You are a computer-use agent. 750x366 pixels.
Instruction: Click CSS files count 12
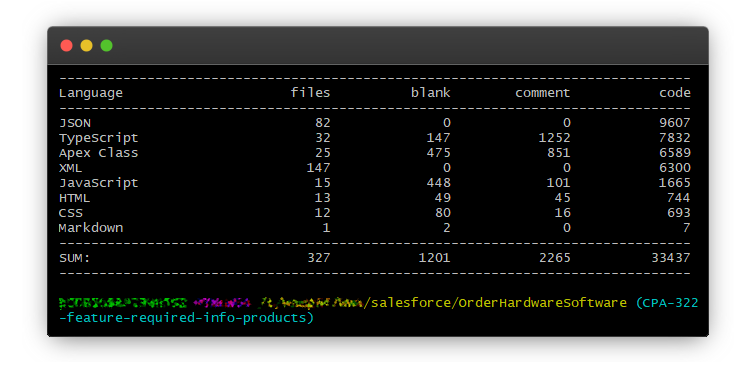[x=323, y=212]
